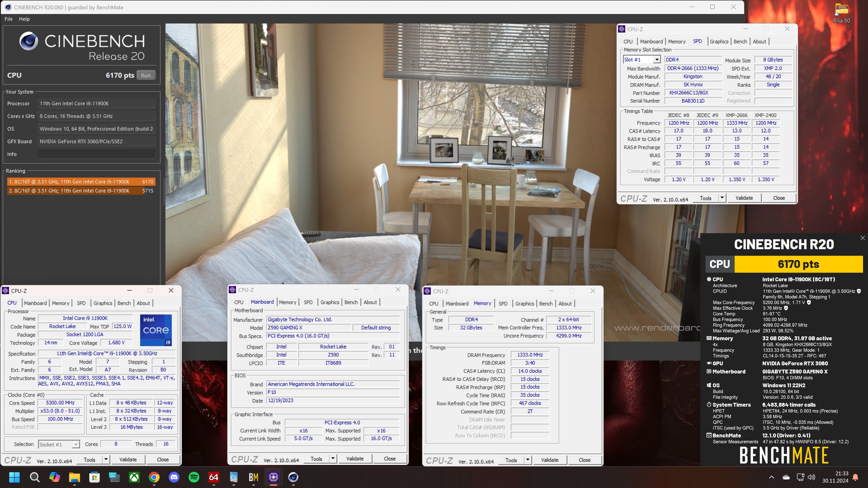Image resolution: width=868 pixels, height=488 pixels.
Task: Click the 14.0 clocks CAS latency value
Action: (x=530, y=371)
